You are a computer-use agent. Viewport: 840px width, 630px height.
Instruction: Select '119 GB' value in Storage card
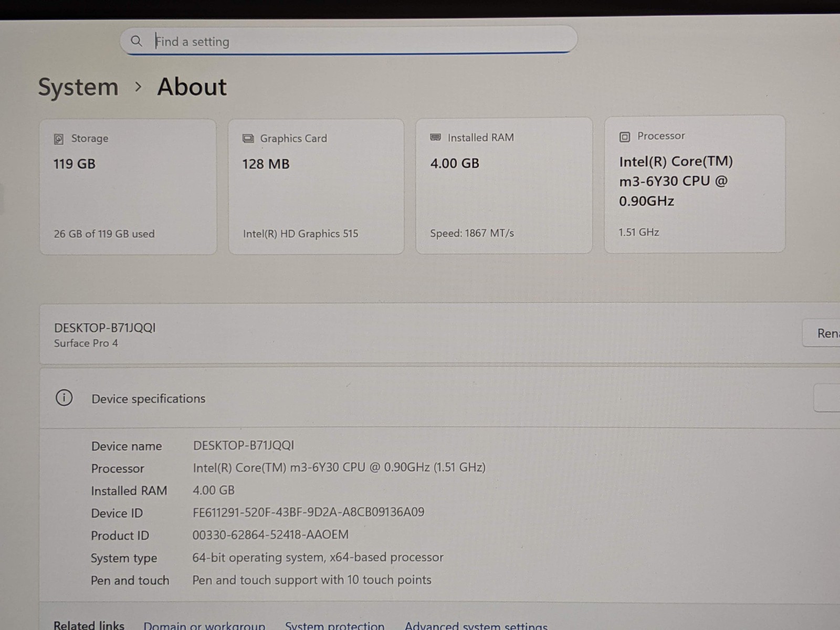(75, 164)
